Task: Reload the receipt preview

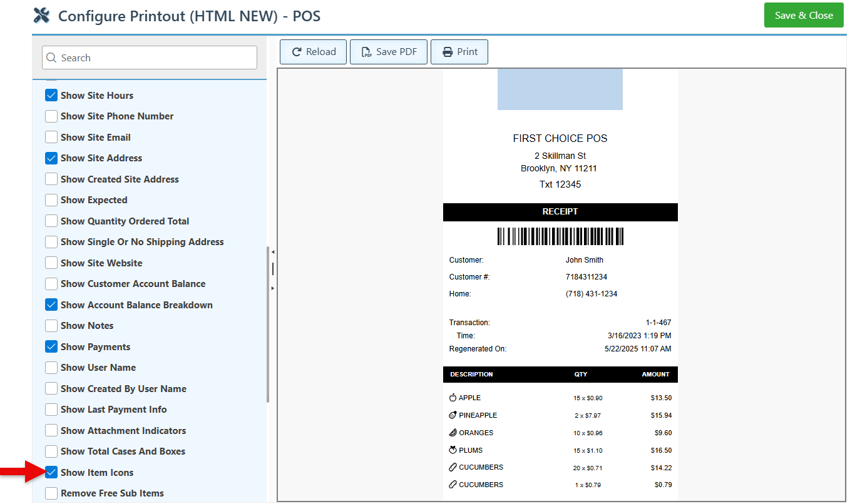Action: coord(314,52)
